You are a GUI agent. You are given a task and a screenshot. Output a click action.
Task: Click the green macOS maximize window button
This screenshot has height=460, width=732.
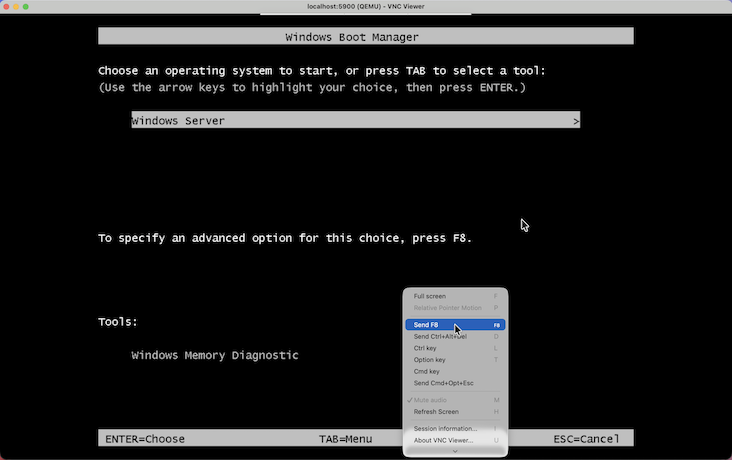point(39,7)
